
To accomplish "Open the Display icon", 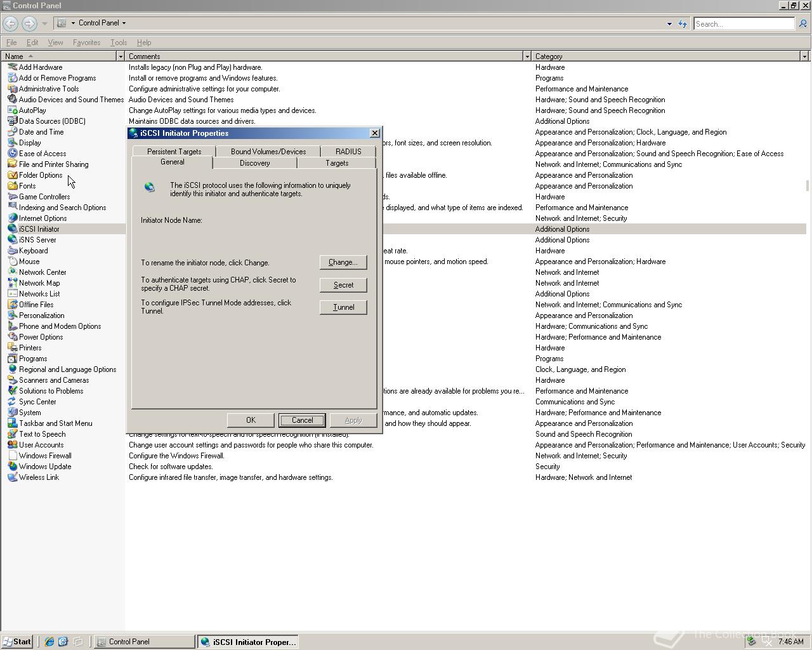I will click(x=12, y=143).
